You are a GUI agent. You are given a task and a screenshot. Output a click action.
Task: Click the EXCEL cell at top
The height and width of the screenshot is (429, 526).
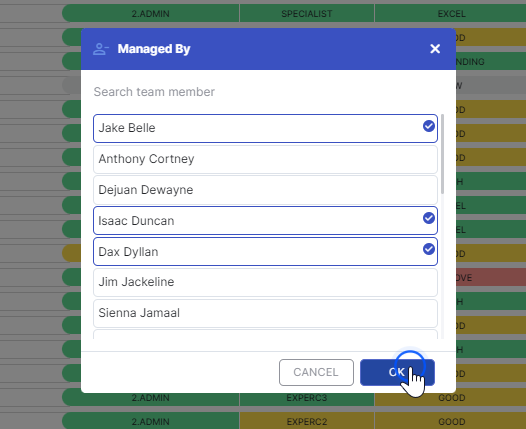coord(451,14)
